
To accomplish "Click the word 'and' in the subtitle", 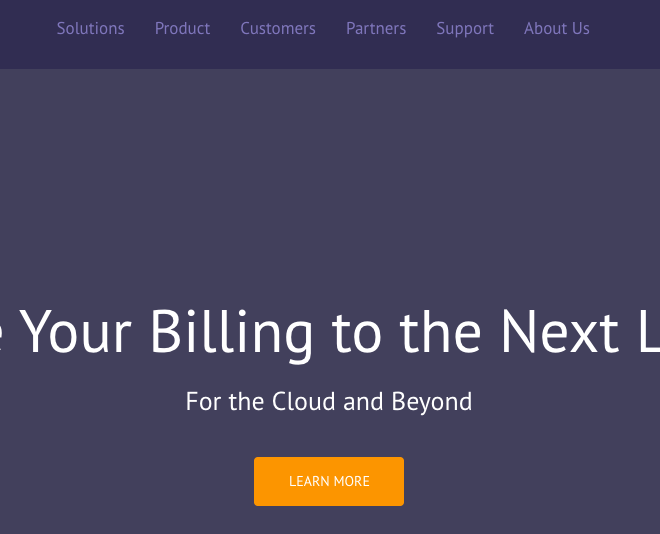I will (x=363, y=401).
